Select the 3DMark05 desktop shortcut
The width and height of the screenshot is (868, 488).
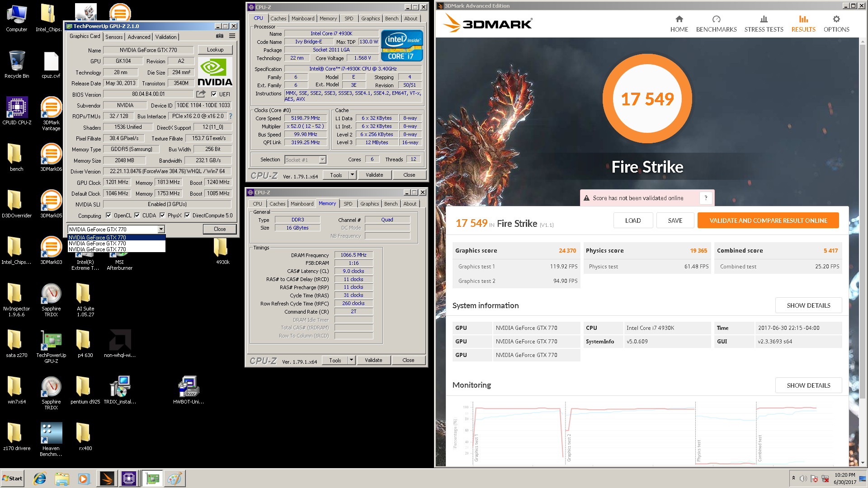point(51,204)
